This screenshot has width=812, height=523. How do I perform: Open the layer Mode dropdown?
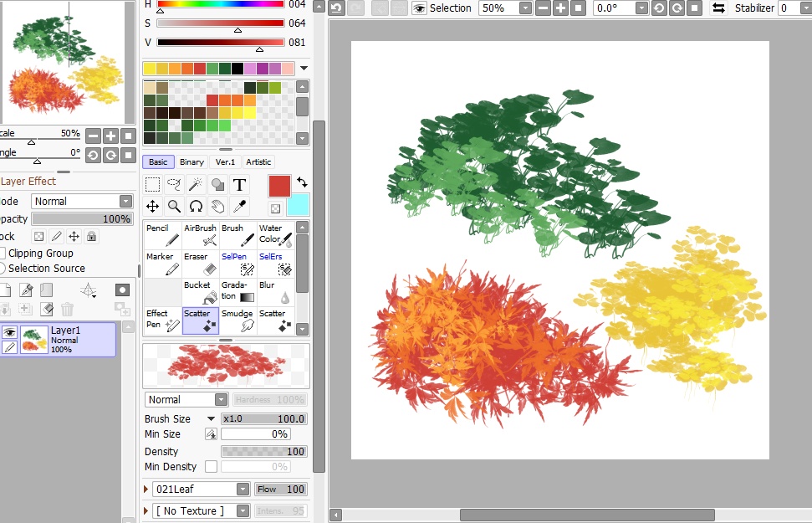click(x=127, y=201)
